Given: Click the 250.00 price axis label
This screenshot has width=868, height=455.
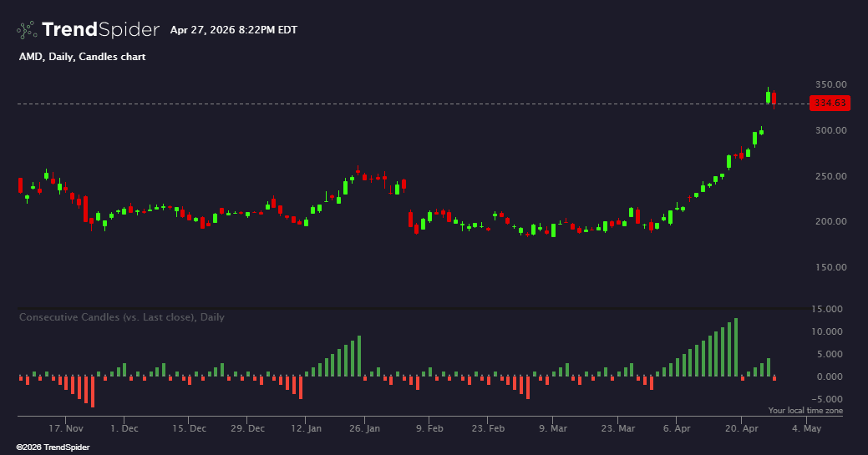Looking at the screenshot, I should [831, 177].
